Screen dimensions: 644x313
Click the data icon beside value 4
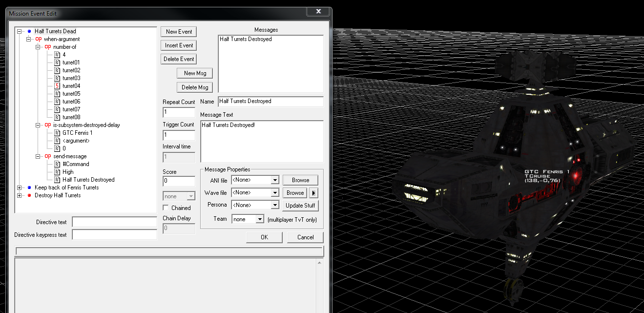coord(57,55)
